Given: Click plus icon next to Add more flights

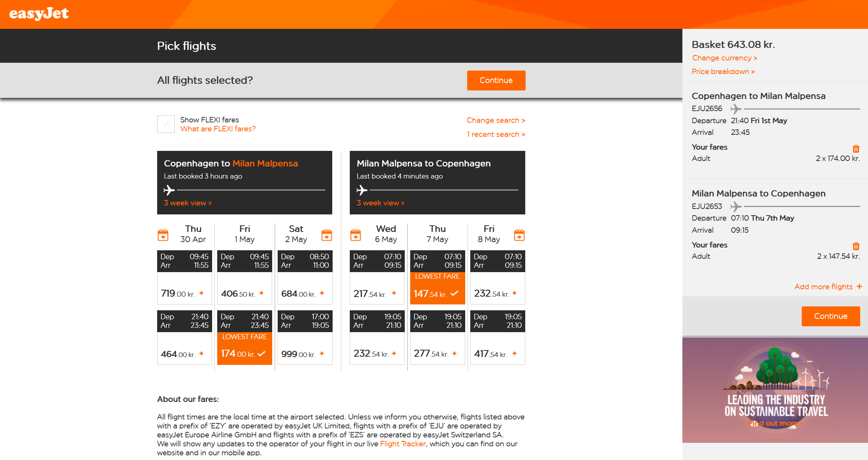Looking at the screenshot, I should tap(859, 287).
